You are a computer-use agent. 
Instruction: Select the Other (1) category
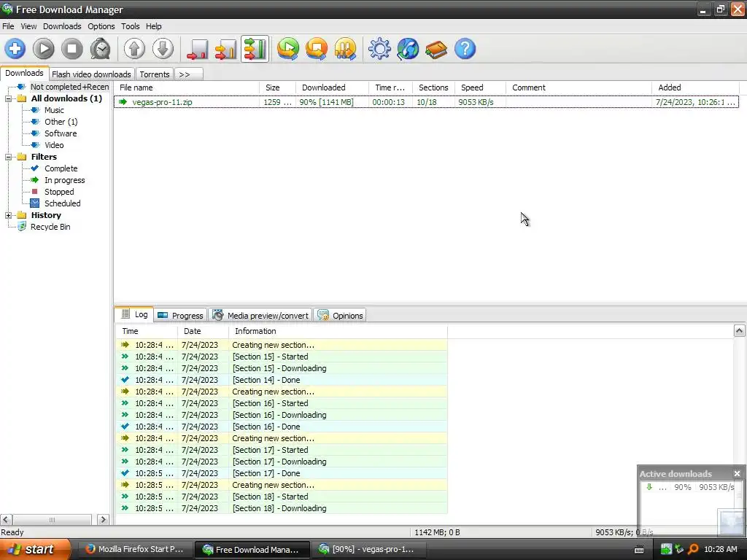61,122
